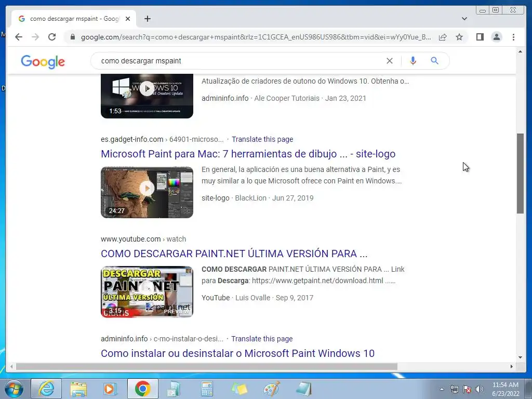The height and width of the screenshot is (399, 532).
Task: Click the forward navigation arrow
Action: [35, 37]
